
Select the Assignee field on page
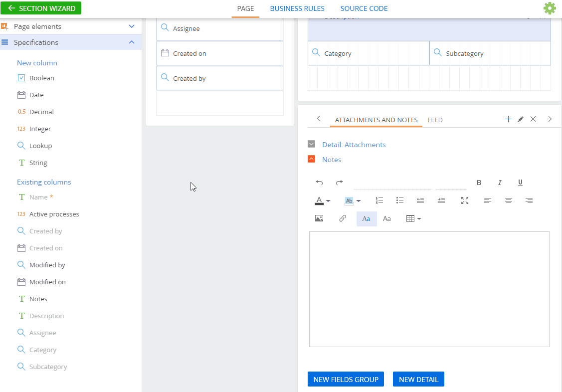(x=220, y=28)
